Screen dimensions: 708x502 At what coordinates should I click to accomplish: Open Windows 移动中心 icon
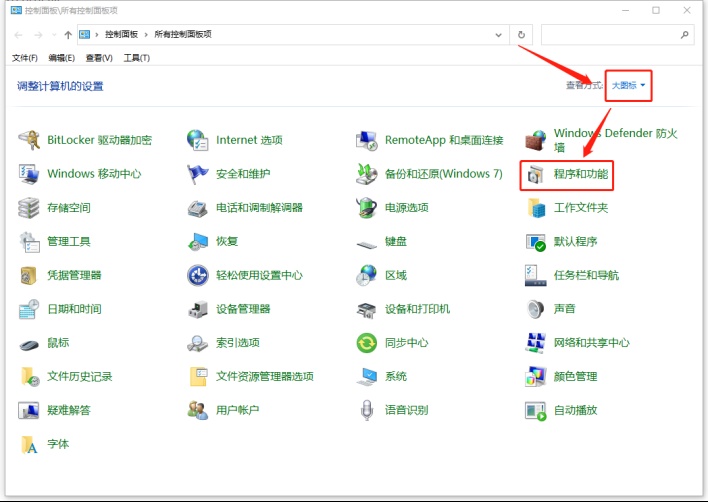[29, 174]
